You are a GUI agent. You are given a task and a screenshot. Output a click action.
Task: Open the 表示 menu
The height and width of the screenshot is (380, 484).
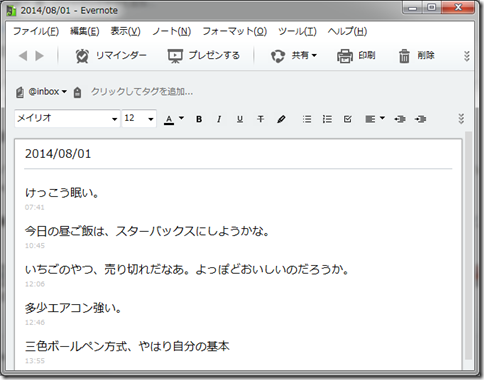[x=125, y=31]
